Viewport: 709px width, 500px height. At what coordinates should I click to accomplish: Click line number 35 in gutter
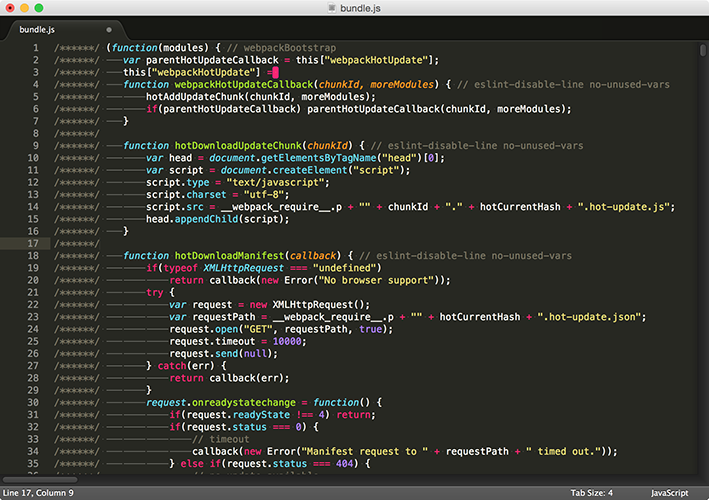pyautogui.click(x=33, y=463)
